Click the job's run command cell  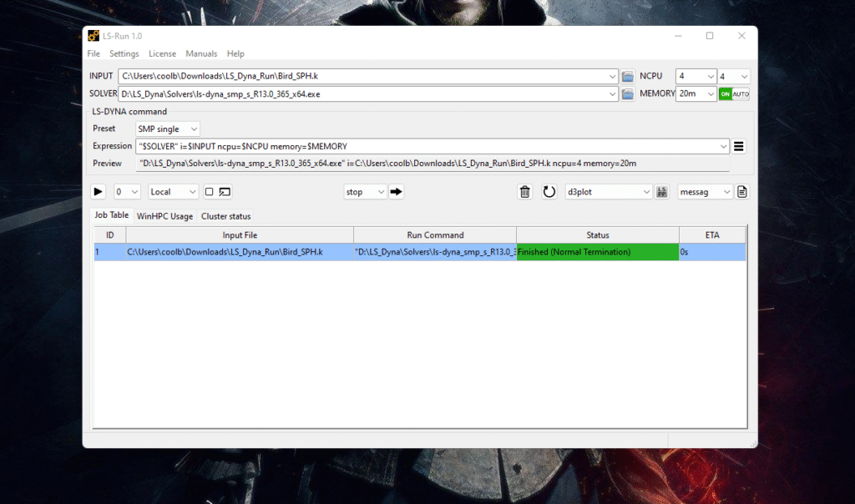point(435,252)
